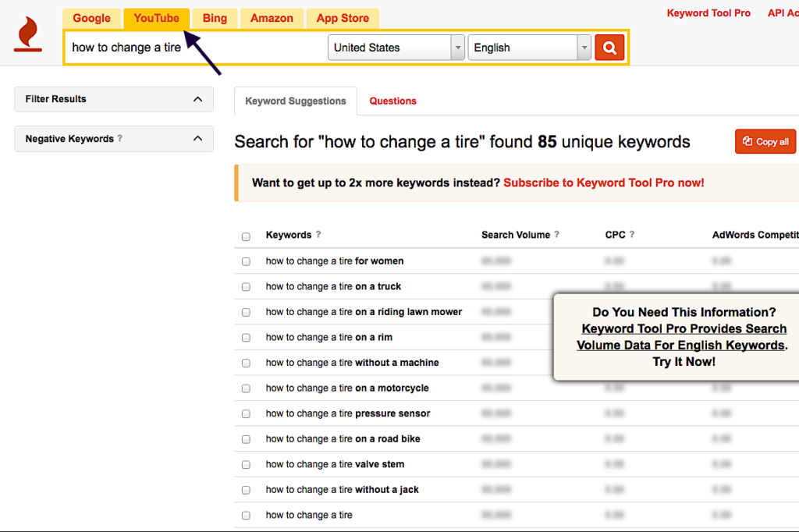Viewport: 799px width, 532px height.
Task: Check 'how to change a tire without a jack'
Action: [246, 490]
